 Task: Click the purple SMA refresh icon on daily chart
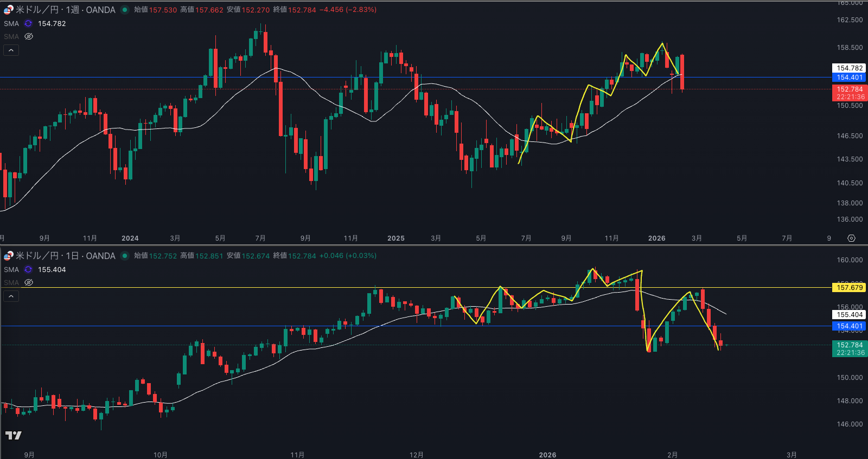(28, 269)
